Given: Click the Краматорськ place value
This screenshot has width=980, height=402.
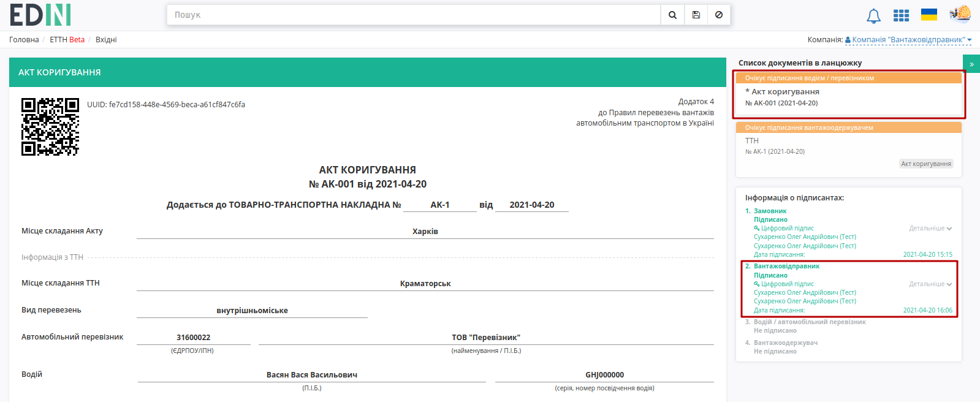Looking at the screenshot, I should click(425, 284).
